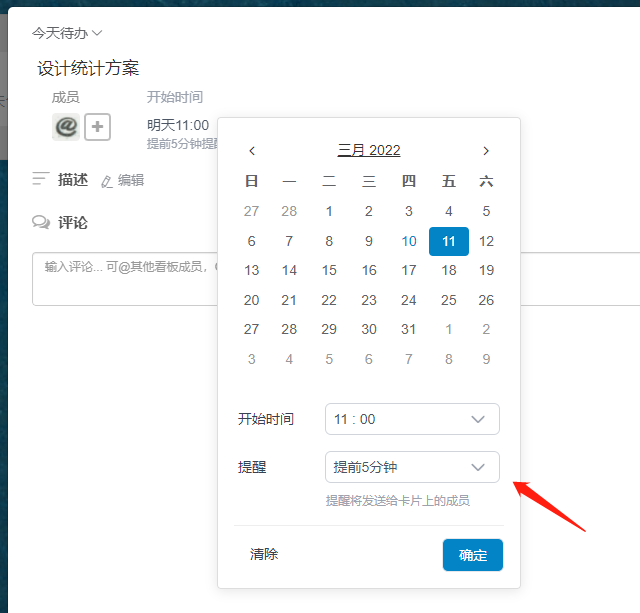The height and width of the screenshot is (613, 640).
Task: Click the card title 设计统计方案
Action: [88, 68]
